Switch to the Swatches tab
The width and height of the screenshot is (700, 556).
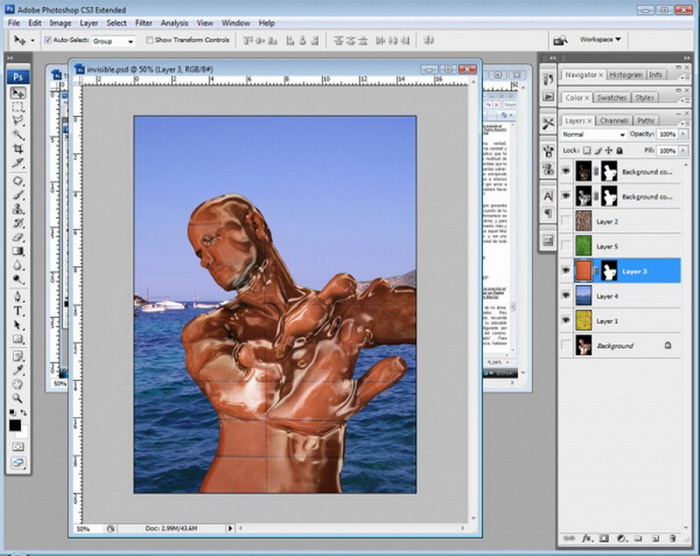coord(612,97)
